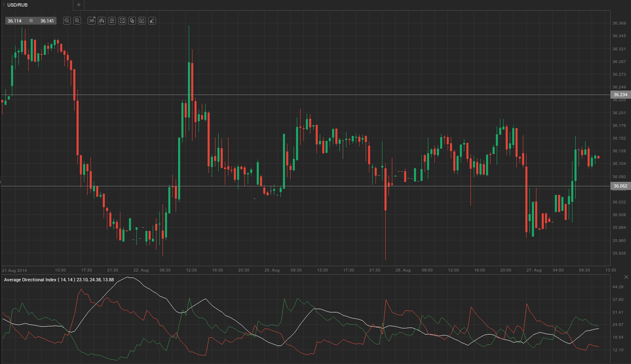Open the indicators line-chart icon
Viewport: 631px width, 364px height.
122,20
